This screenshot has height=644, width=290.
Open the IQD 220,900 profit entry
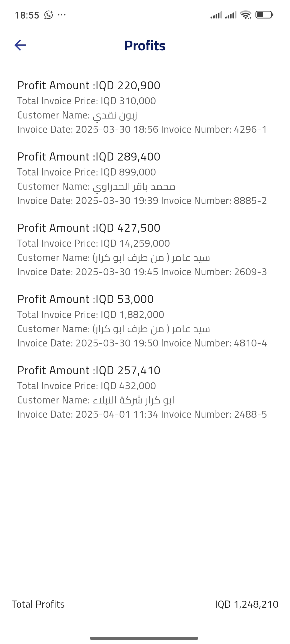pos(89,85)
